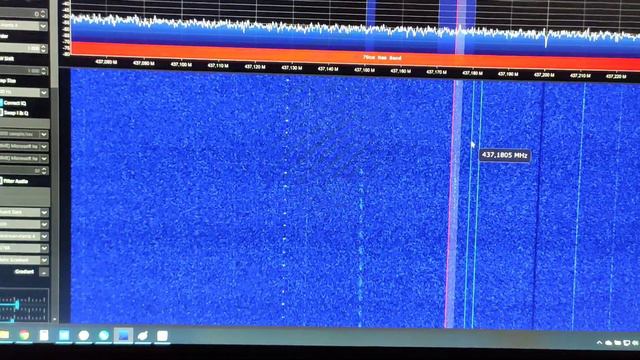Toggle the Correct IQ checkbox
Screen dimensions: 640x360
1,103
